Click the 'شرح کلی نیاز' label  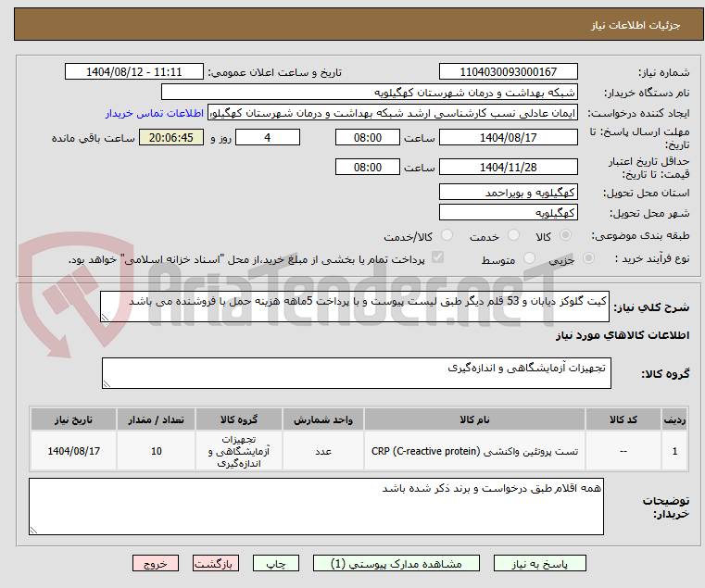coord(651,307)
